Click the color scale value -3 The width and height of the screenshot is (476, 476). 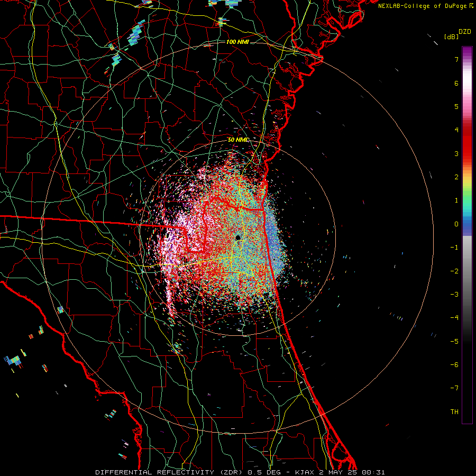454,295
